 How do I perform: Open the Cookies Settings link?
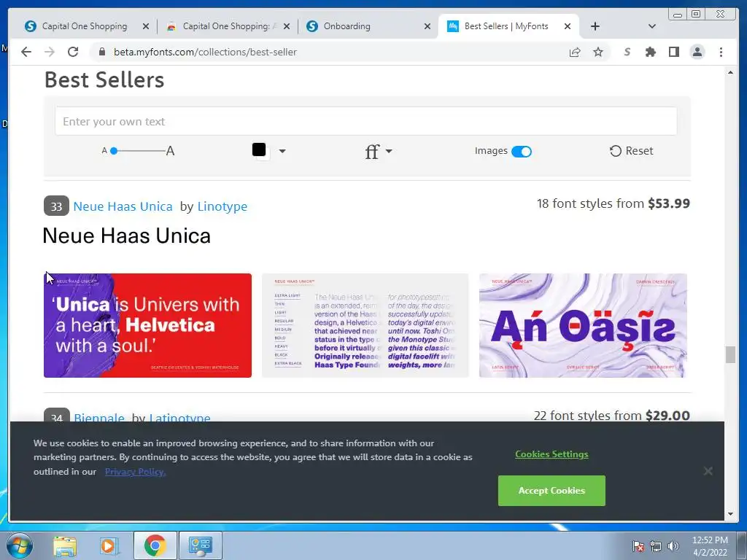[x=551, y=454]
